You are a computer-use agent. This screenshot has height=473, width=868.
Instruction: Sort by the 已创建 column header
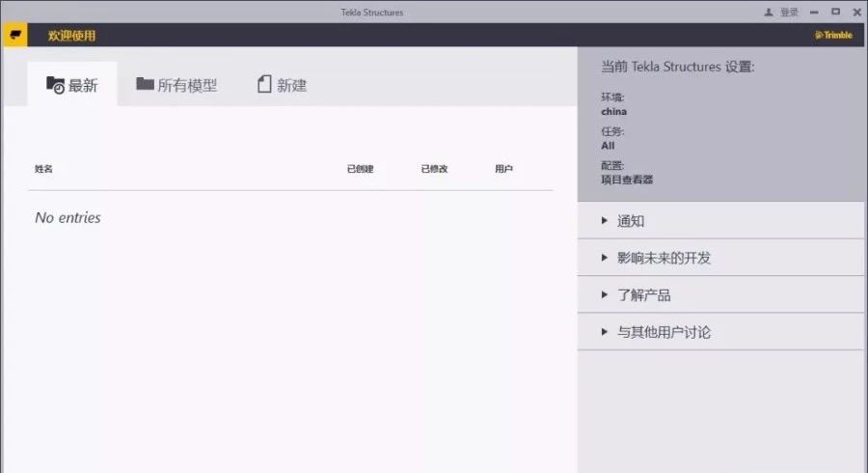pos(361,169)
